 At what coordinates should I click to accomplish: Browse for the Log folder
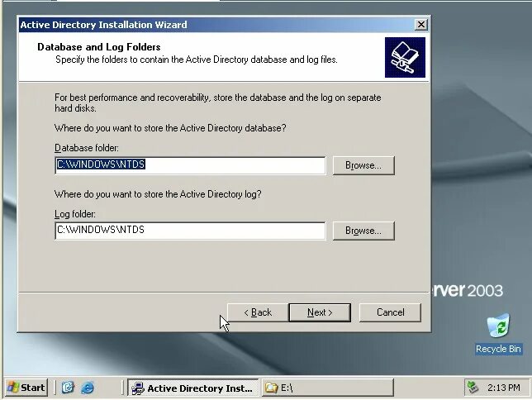pos(363,231)
